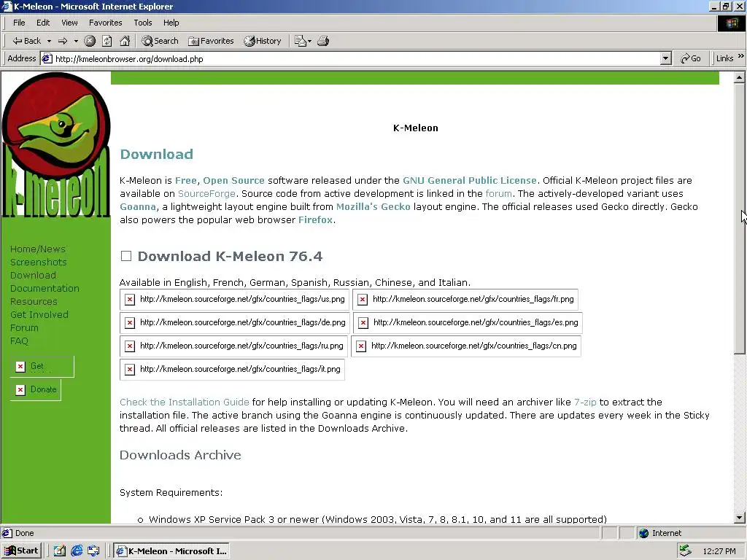
Task: Open the Favorites menu
Action: [x=105, y=23]
